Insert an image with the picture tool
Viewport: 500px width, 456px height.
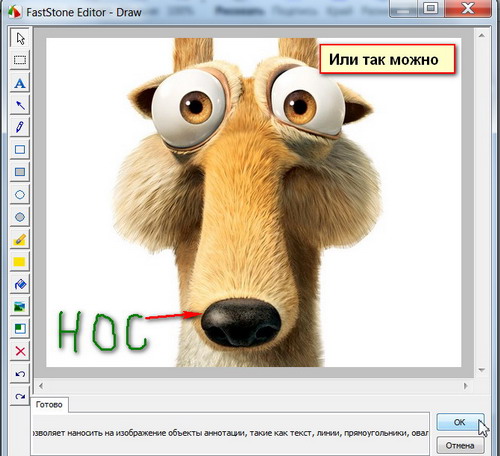pyautogui.click(x=20, y=306)
